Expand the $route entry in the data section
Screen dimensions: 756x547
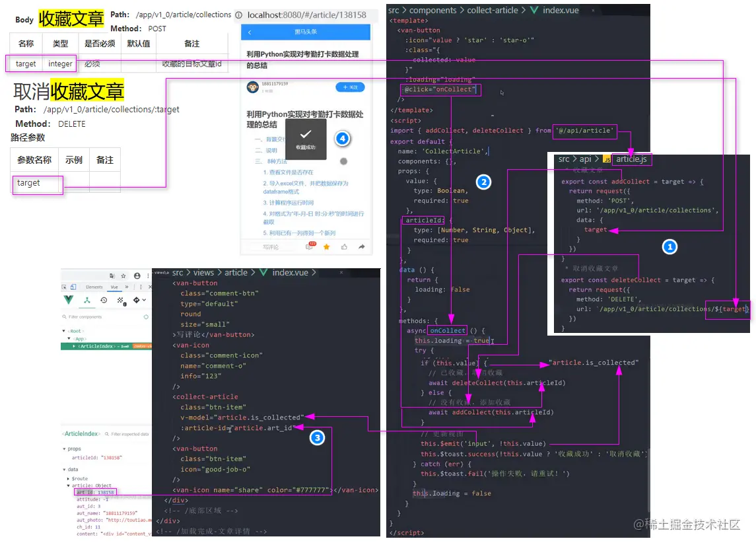[68, 478]
